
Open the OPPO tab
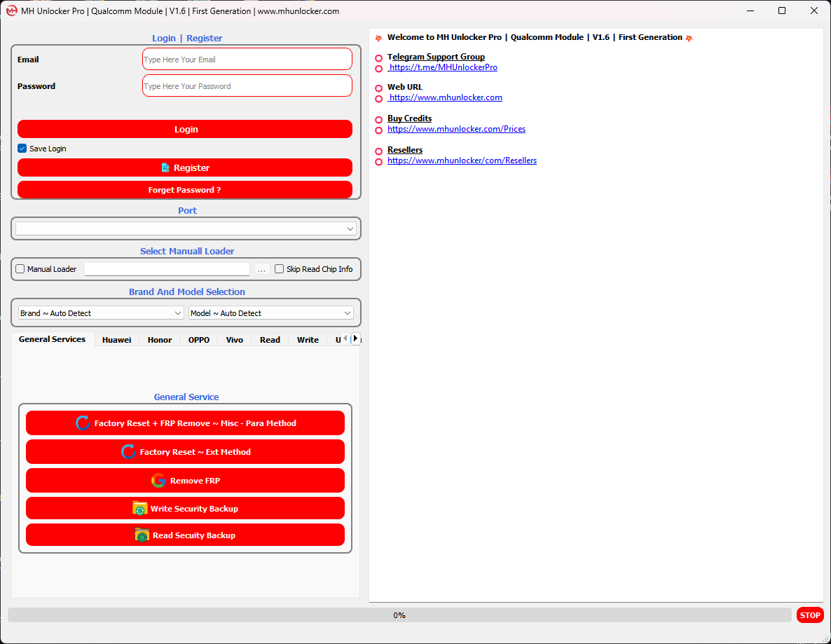(199, 340)
